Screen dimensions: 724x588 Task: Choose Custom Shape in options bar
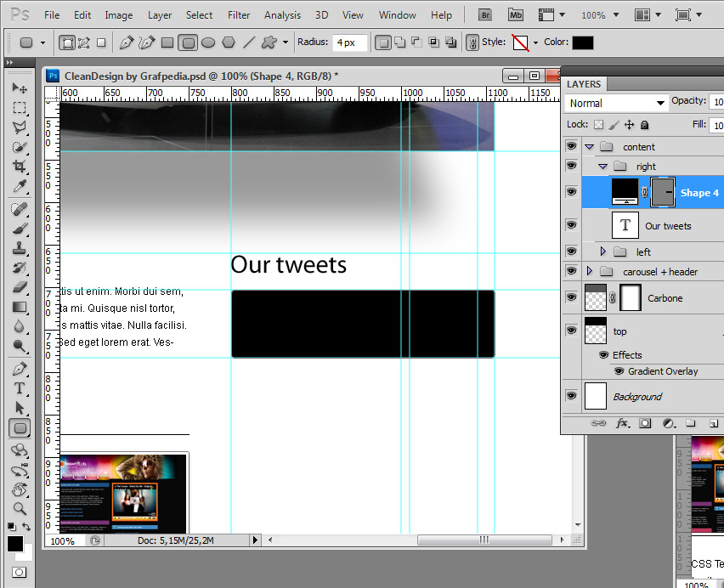(269, 43)
